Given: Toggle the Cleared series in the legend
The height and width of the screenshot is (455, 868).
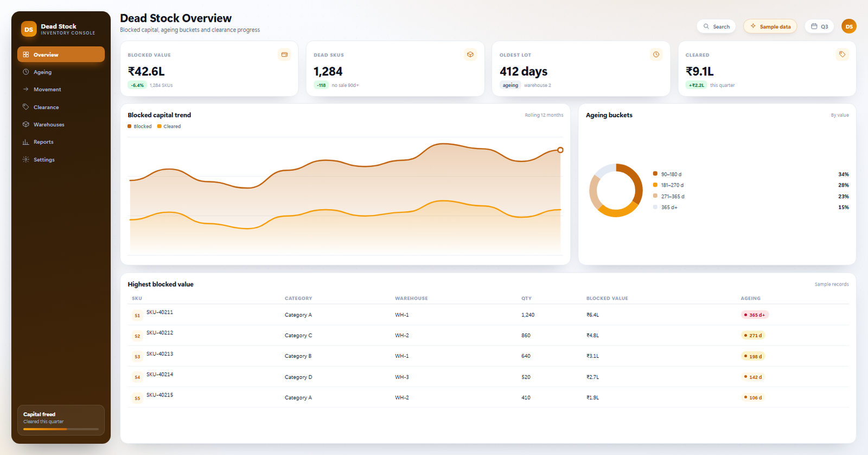Looking at the screenshot, I should (169, 127).
